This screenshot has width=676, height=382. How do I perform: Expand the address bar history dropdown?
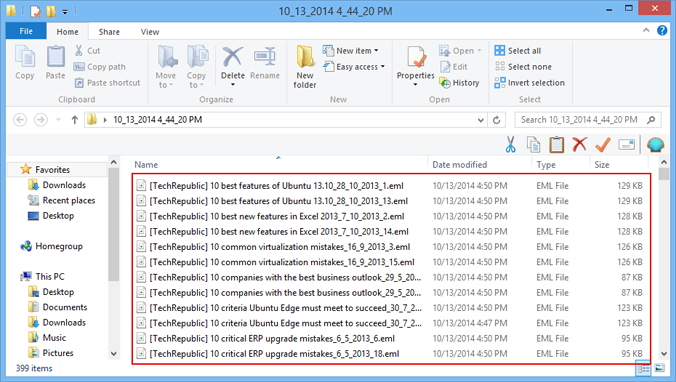(481, 120)
